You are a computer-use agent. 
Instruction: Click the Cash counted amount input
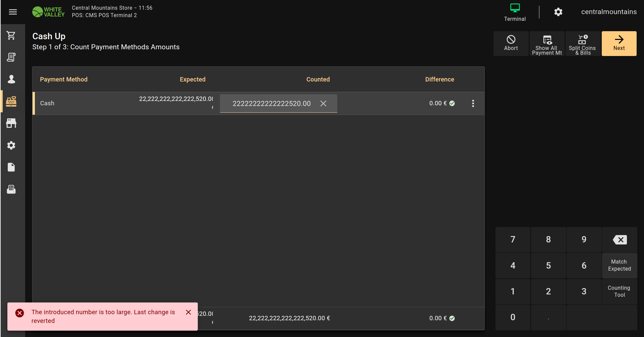pos(272,104)
